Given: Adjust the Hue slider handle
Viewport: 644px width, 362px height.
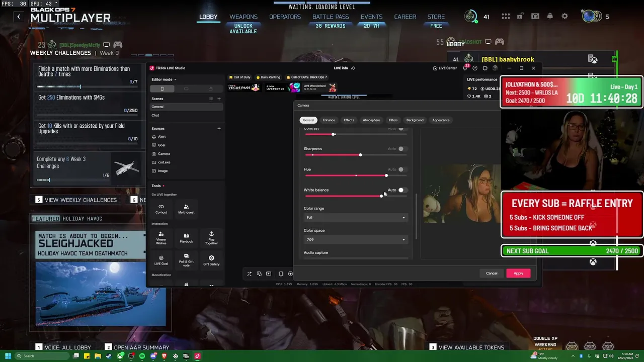Looking at the screenshot, I should click(x=386, y=175).
